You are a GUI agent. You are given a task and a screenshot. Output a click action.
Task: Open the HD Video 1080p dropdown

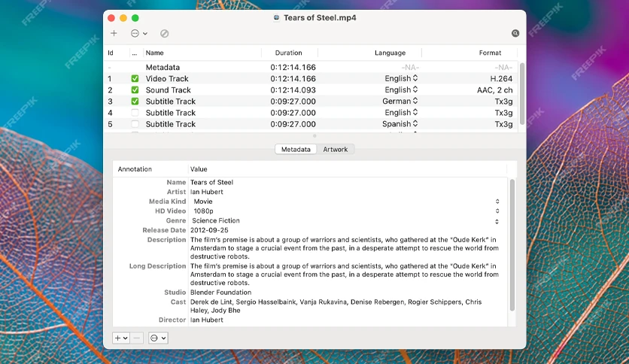(346, 211)
